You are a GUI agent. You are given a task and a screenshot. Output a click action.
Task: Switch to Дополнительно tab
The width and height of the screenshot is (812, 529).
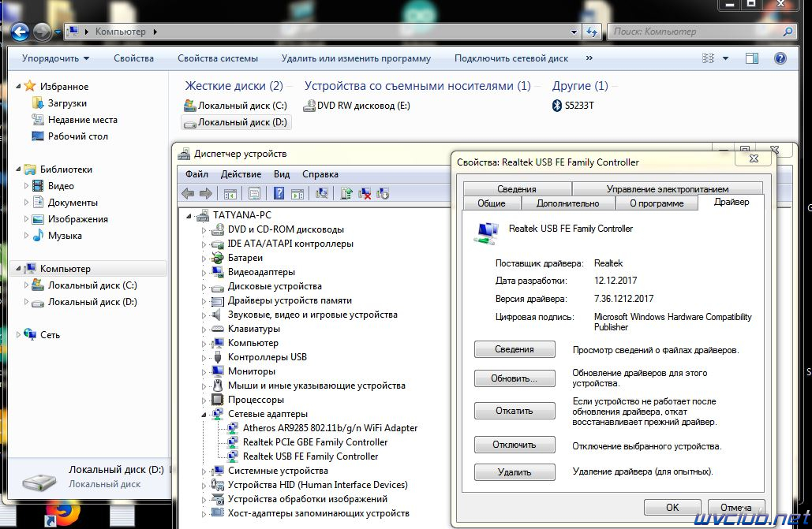567,203
